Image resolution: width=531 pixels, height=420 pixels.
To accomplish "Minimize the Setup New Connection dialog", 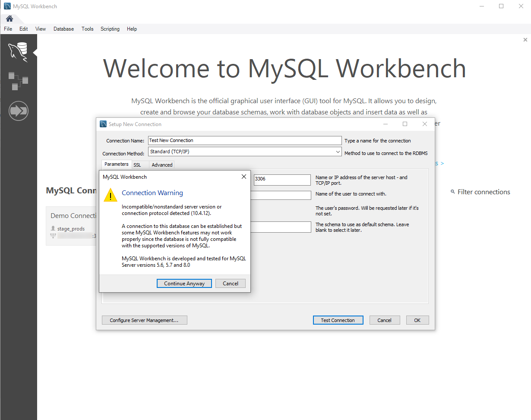I will 385,124.
